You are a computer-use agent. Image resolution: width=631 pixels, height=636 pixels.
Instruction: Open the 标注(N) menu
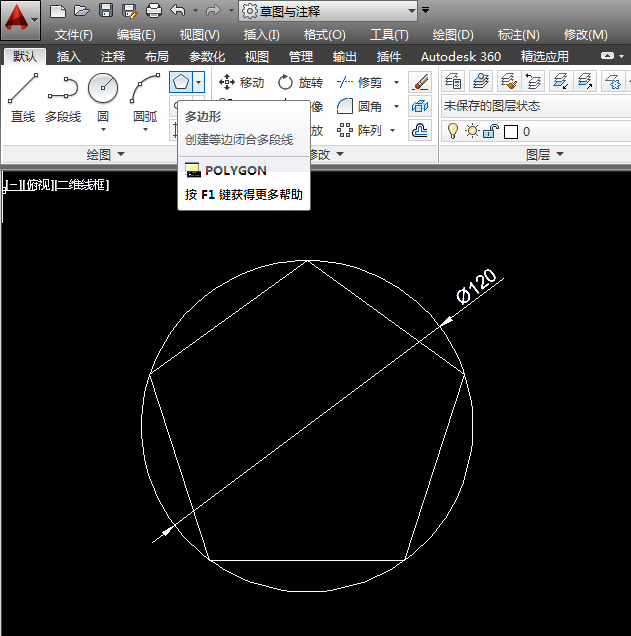click(519, 35)
